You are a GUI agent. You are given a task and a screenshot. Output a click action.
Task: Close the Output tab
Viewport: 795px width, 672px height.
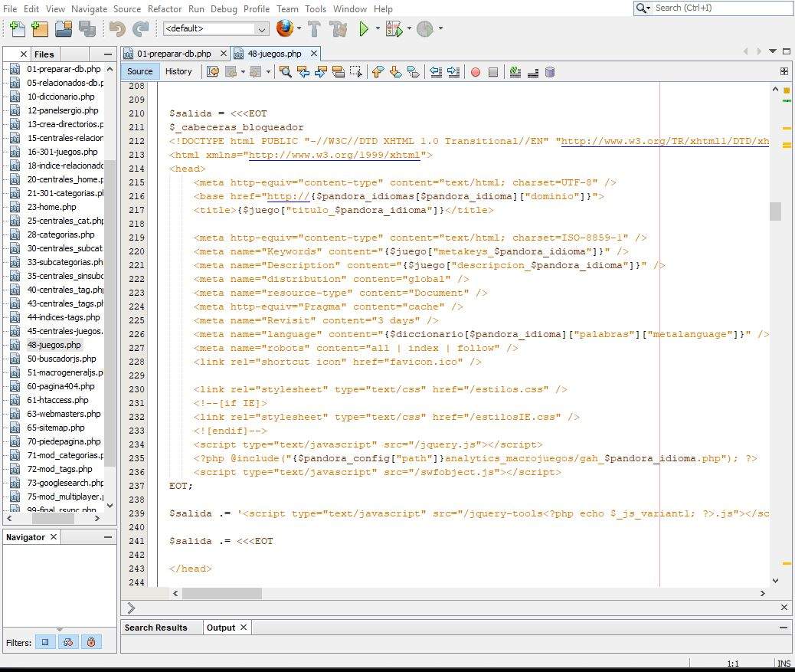point(244,628)
